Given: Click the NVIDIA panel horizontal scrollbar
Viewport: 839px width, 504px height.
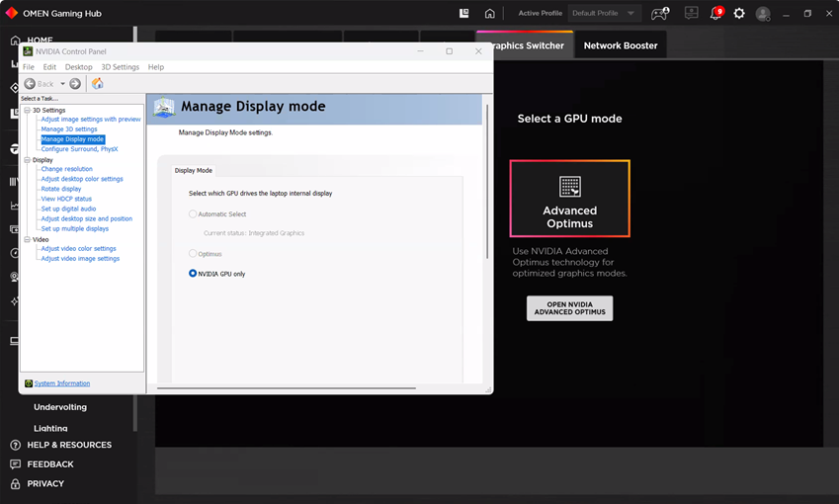Looking at the screenshot, I should pyautogui.click(x=287, y=388).
